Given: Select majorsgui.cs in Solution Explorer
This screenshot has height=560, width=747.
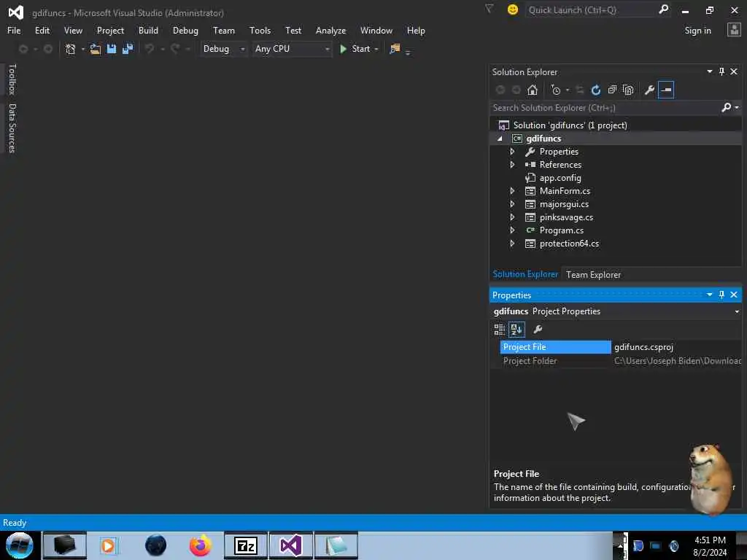Looking at the screenshot, I should 564,204.
